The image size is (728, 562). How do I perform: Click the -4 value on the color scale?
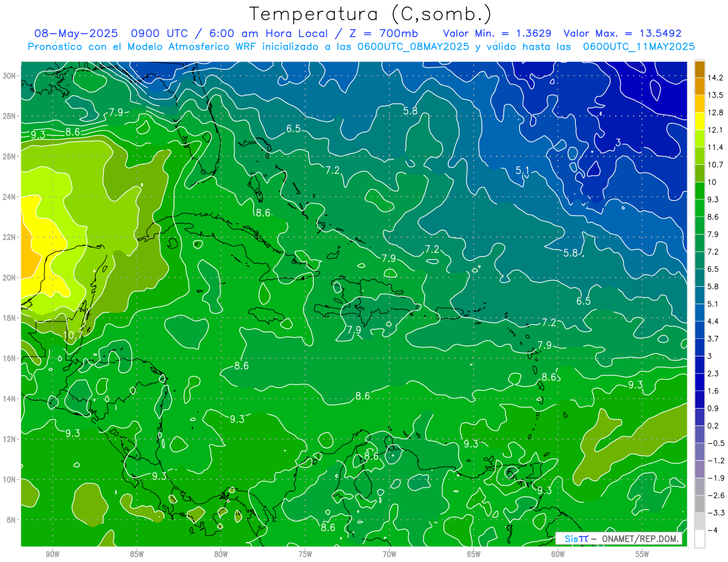coord(713,530)
